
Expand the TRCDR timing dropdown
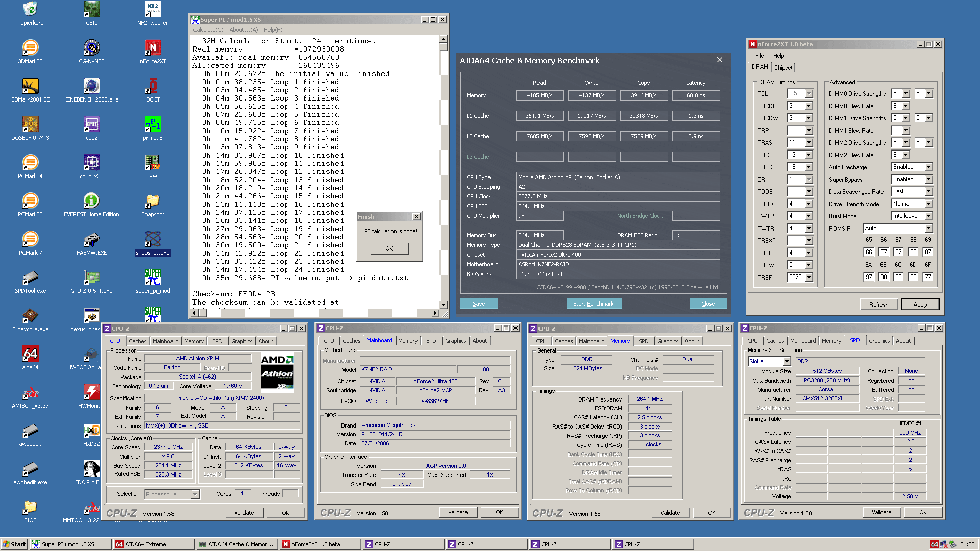808,106
